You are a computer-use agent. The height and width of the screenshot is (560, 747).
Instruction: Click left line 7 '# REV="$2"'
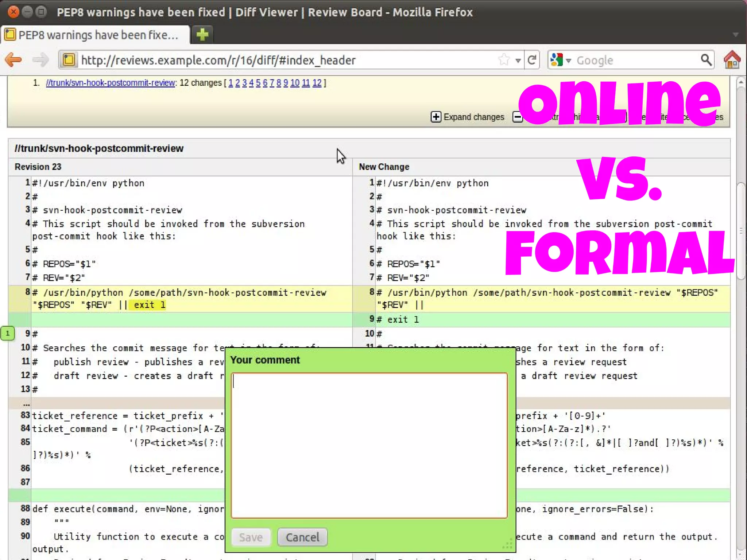tap(58, 277)
